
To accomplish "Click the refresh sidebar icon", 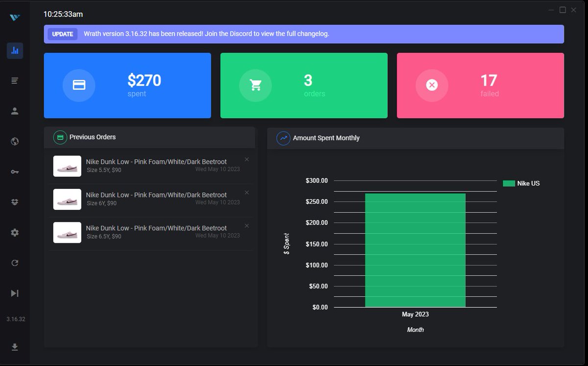I will [15, 263].
